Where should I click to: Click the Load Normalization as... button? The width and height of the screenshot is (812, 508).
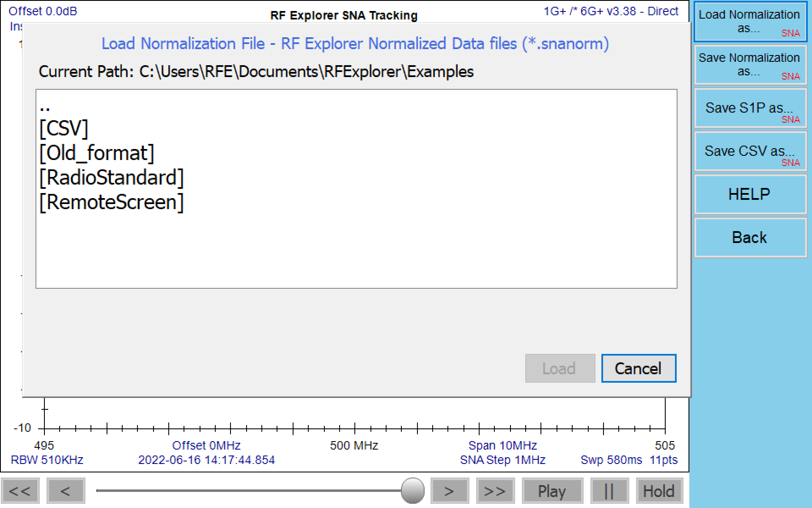750,22
